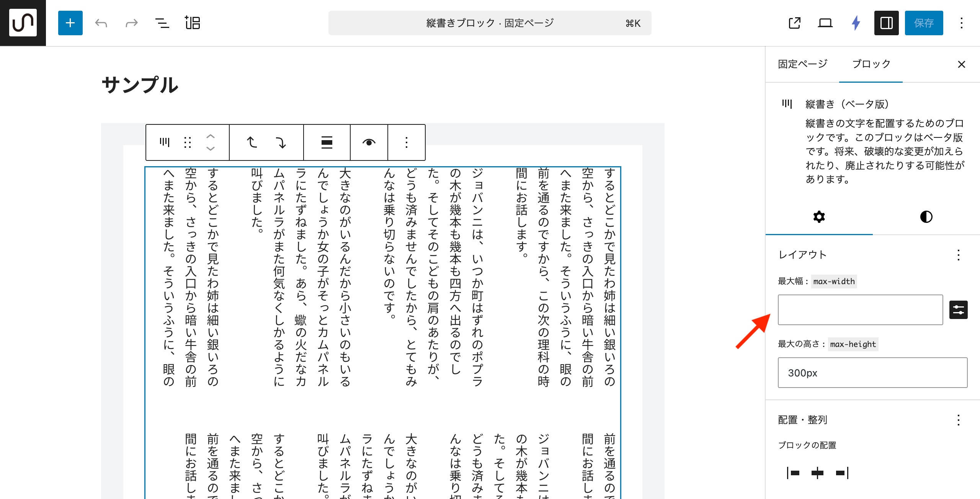Toggle custom size for max-width field
The image size is (980, 499).
[x=958, y=310]
